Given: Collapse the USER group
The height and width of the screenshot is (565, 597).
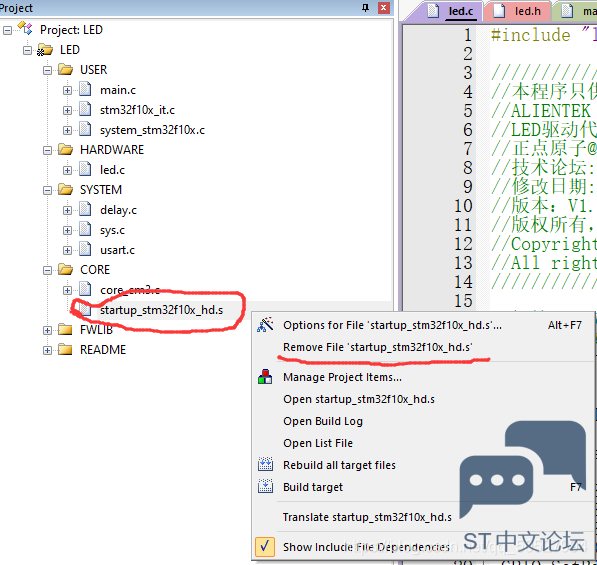Looking at the screenshot, I should 47,70.
